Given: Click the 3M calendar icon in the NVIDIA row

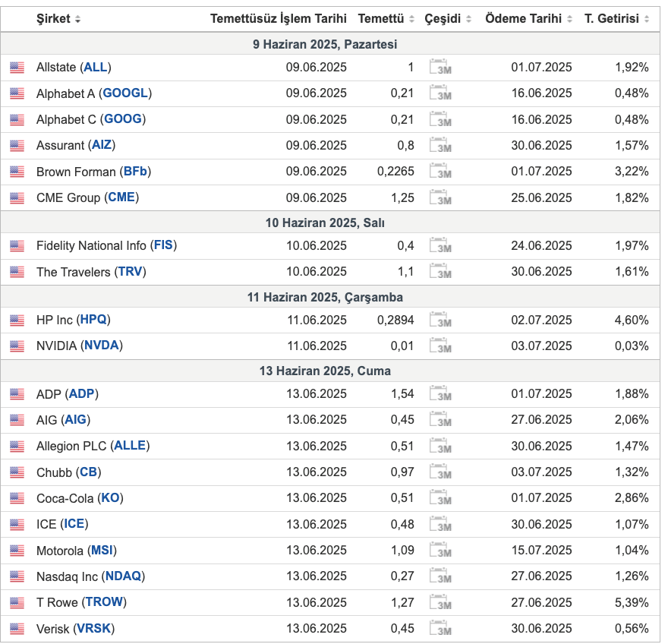Looking at the screenshot, I should click(440, 346).
